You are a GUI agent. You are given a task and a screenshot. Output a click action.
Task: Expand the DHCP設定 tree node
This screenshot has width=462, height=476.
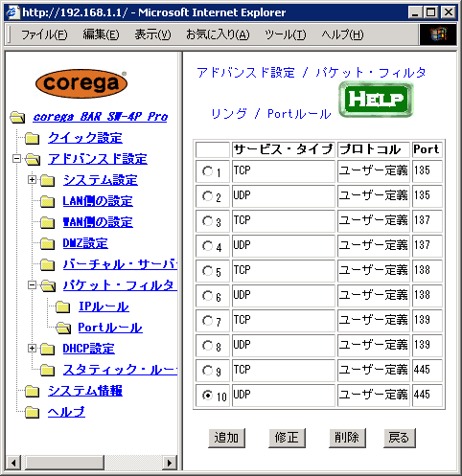click(32, 349)
